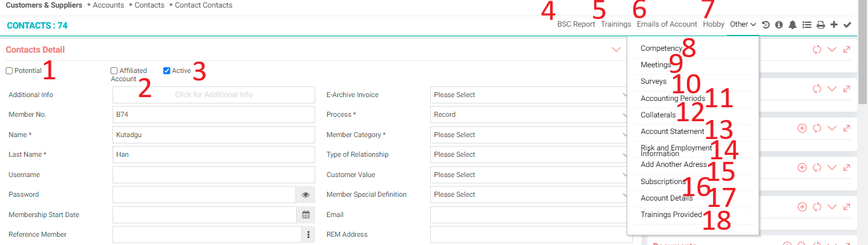Open the Membership Start Date calendar
868x245 pixels.
tap(306, 215)
